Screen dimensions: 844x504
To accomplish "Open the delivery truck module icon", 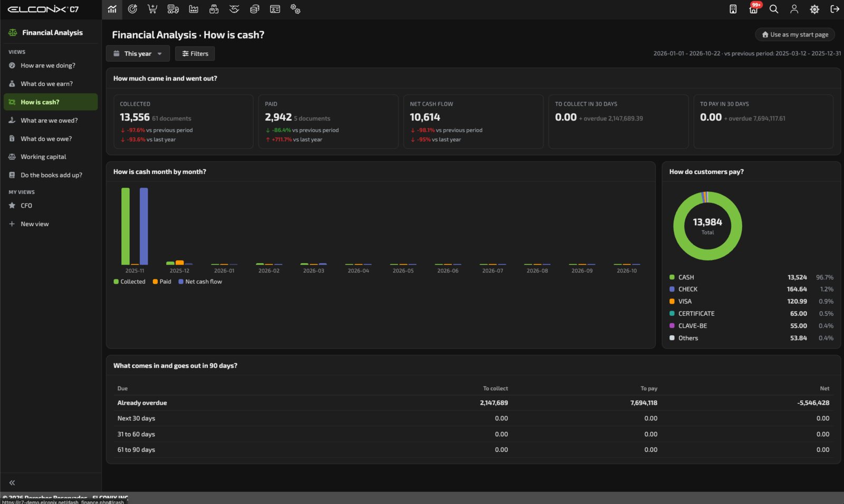I will coord(173,9).
